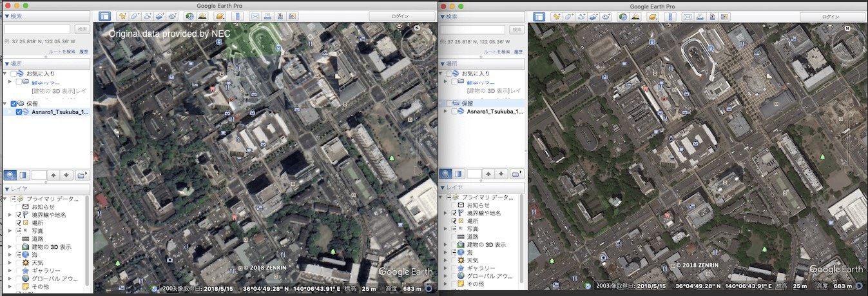This screenshot has height=296, width=868.
Task: Click add-folder icon in left window Places panel
Action: pos(82,175)
